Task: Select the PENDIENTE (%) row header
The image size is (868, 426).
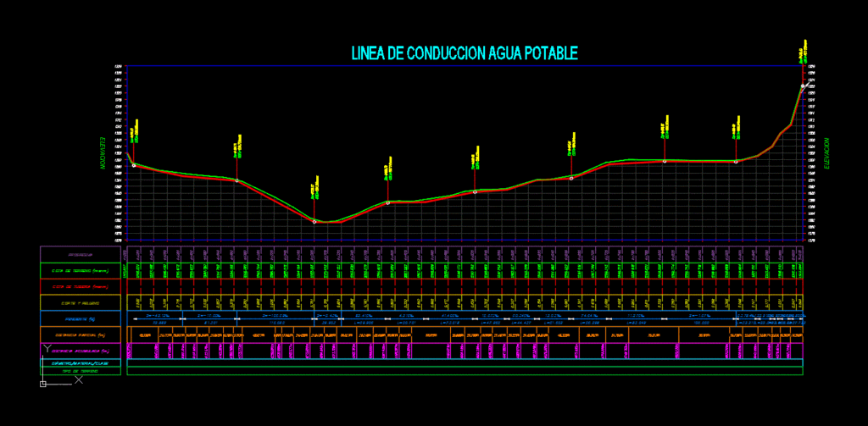Action: (81, 319)
